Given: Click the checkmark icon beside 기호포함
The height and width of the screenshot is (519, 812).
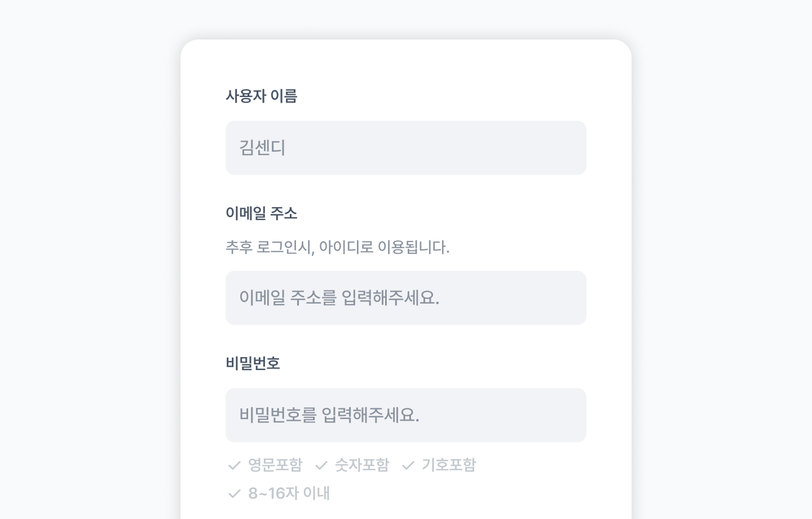Looking at the screenshot, I should pyautogui.click(x=408, y=465).
